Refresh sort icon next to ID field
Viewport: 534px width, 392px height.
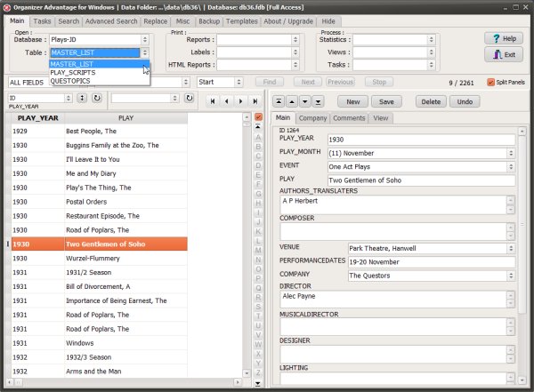[x=97, y=98]
